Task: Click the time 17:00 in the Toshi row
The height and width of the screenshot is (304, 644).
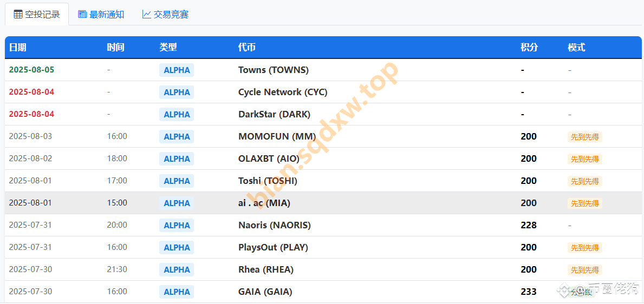Action: tap(118, 181)
